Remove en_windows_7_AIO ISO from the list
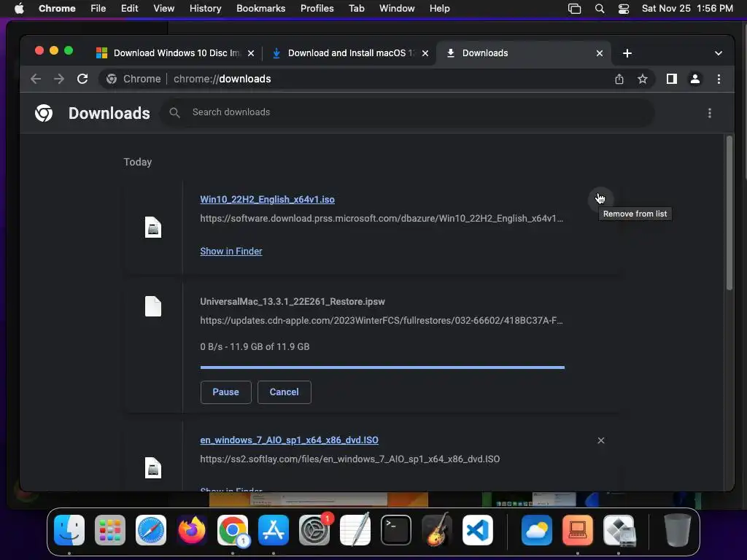747x560 pixels. [601, 440]
